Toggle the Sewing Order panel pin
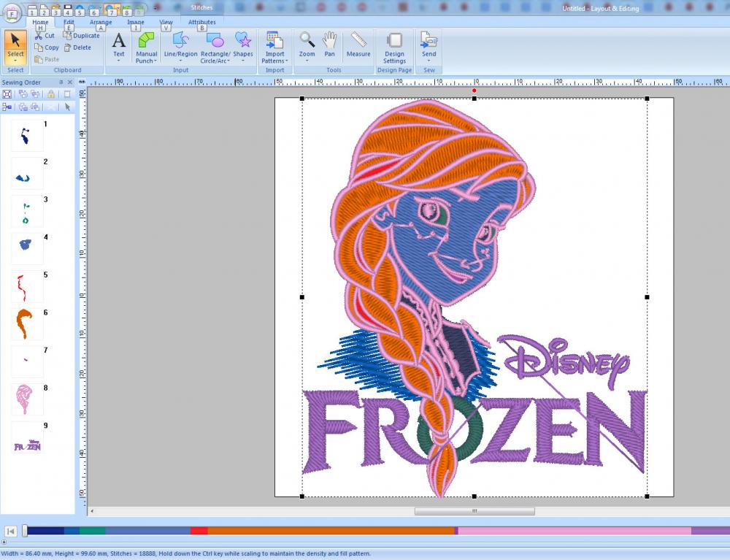Image resolution: width=730 pixels, height=560 pixels. coord(61,83)
